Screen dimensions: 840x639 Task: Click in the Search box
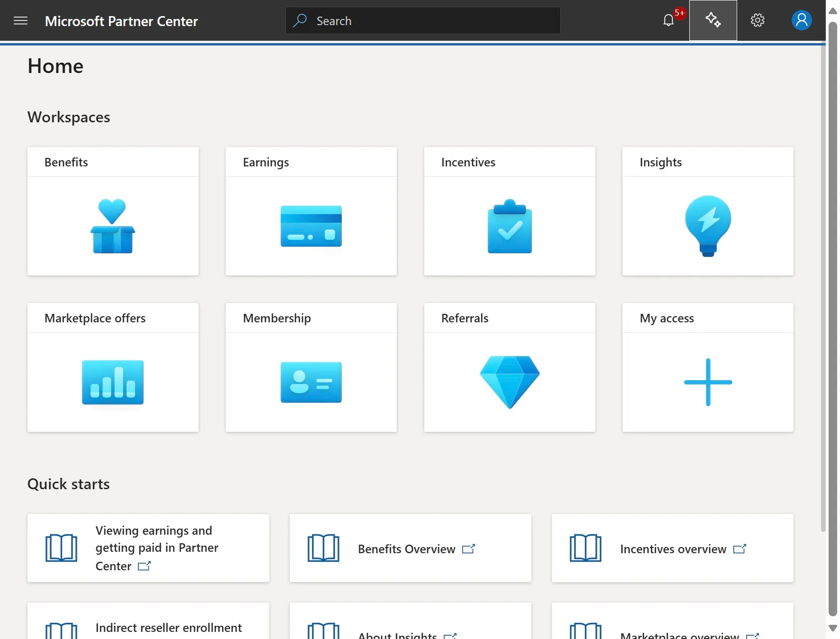(x=423, y=20)
